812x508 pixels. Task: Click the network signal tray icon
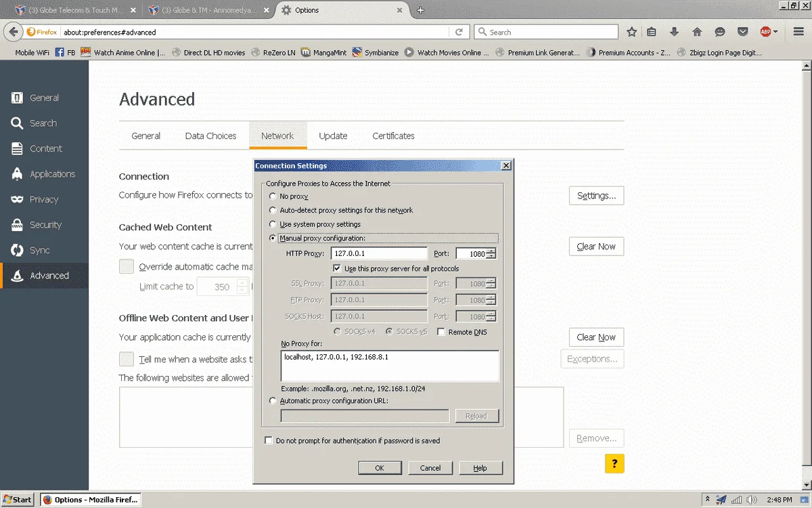(x=737, y=499)
